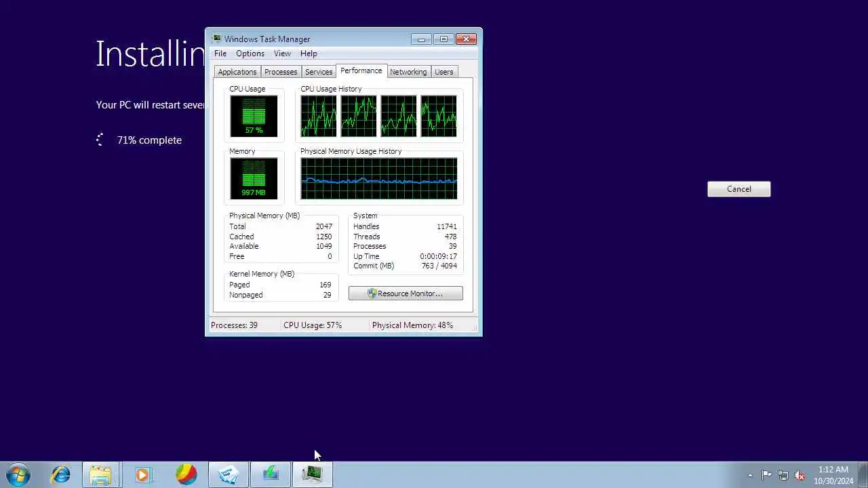868x488 pixels.
Task: Click the Available value 1049
Action: coord(323,246)
